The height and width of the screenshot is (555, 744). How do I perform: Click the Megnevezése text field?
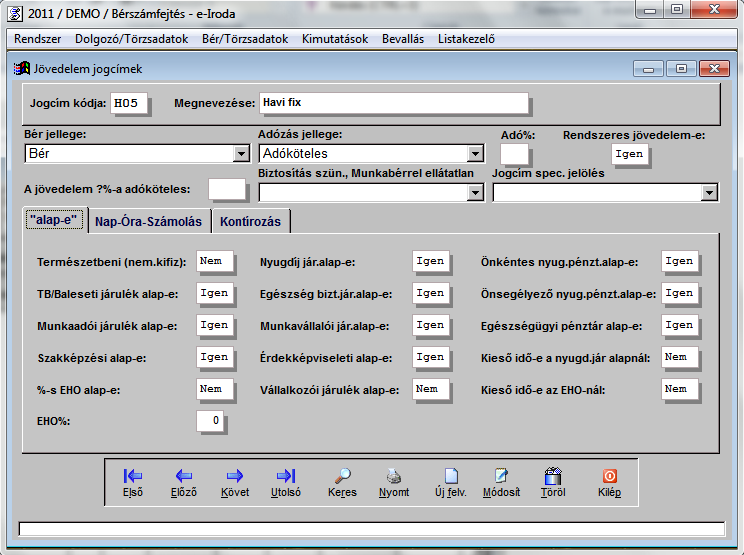tap(392, 103)
